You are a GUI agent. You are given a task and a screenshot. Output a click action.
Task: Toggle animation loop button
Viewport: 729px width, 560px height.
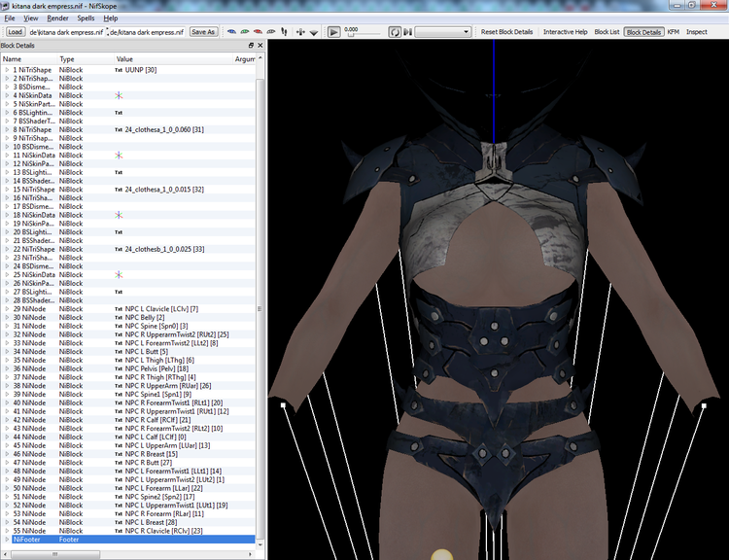click(395, 32)
